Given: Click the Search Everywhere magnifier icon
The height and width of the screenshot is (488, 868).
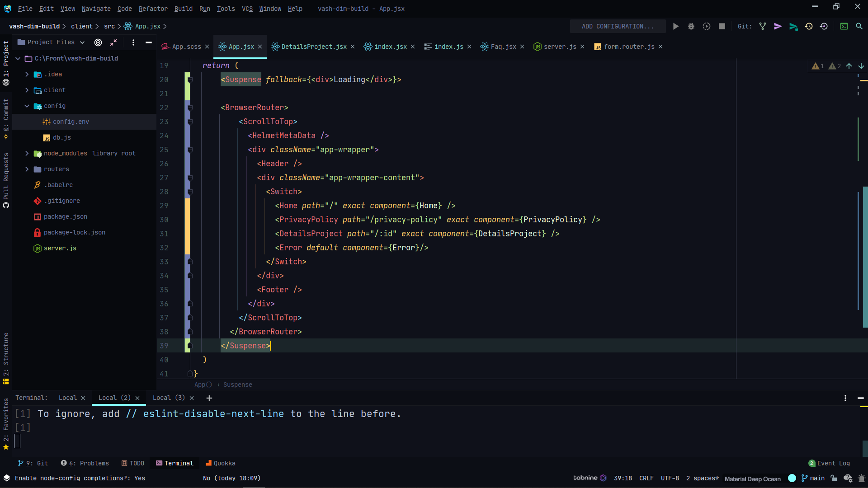Looking at the screenshot, I should click(x=859, y=27).
